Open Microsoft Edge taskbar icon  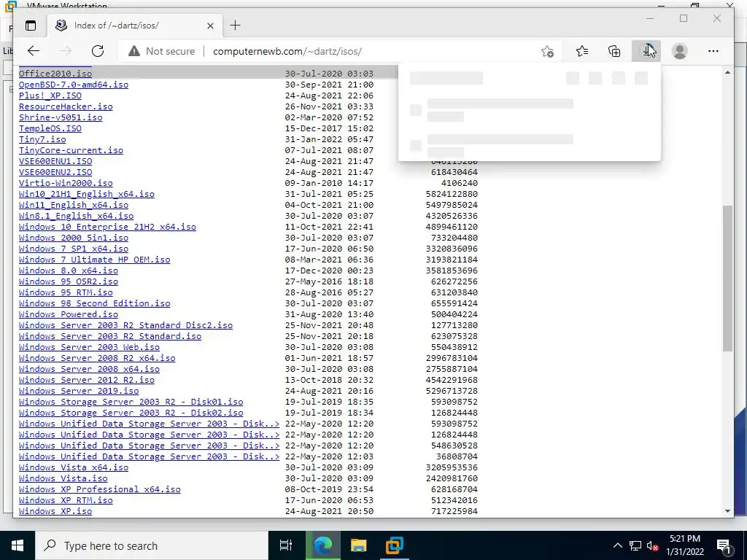click(x=322, y=545)
